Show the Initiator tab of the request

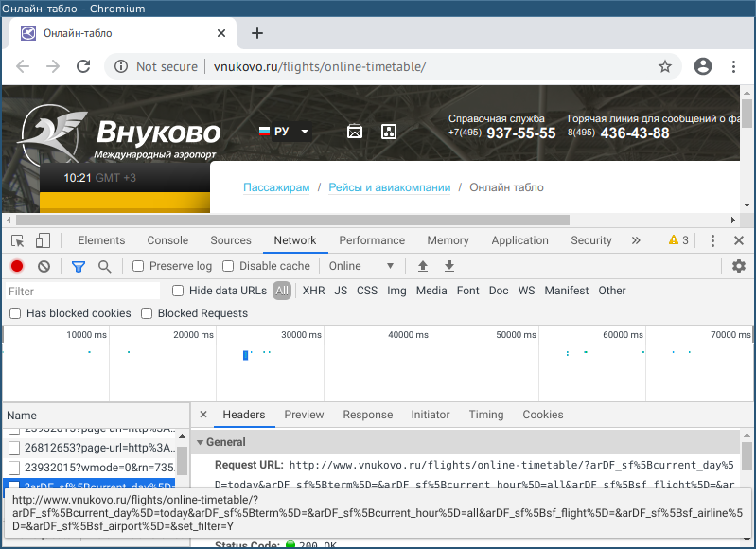click(x=431, y=415)
